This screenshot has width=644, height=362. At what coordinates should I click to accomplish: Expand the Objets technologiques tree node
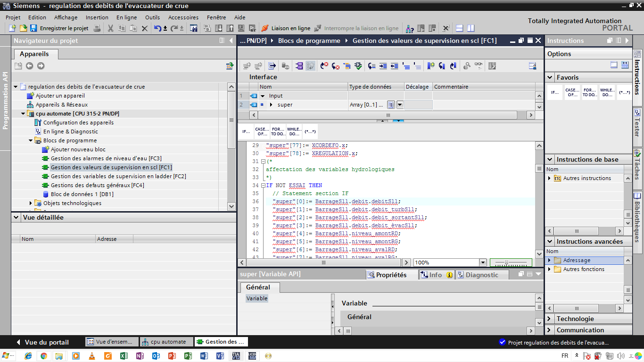coord(31,203)
